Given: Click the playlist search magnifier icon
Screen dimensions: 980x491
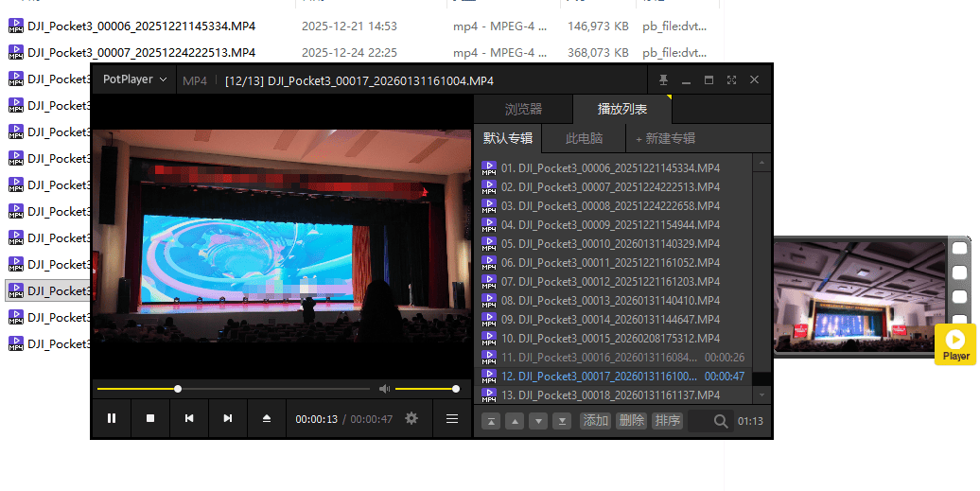Looking at the screenshot, I should tap(721, 421).
